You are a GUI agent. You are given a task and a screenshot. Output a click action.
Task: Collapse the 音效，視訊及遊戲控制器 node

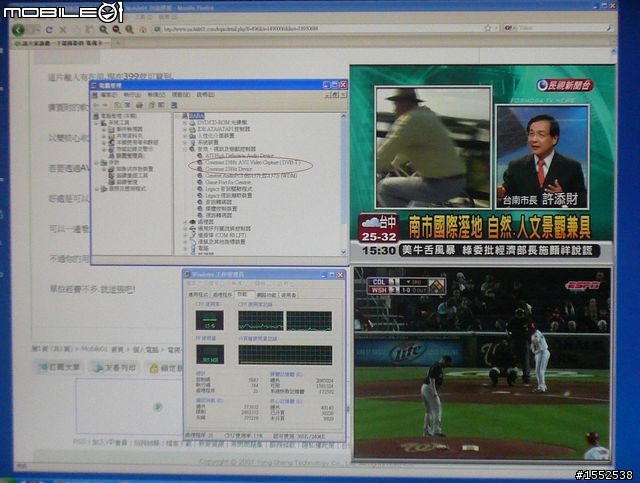click(184, 149)
